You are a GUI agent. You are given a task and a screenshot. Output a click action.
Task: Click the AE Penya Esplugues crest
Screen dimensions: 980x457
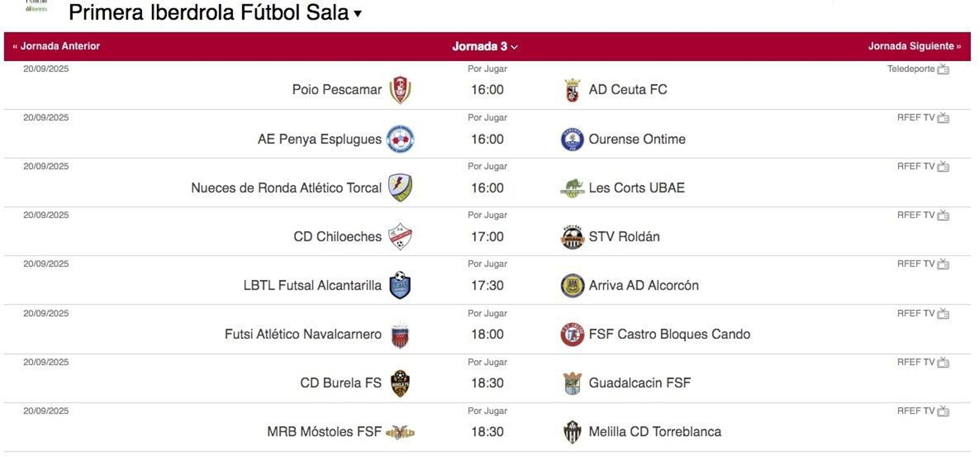pyautogui.click(x=401, y=138)
